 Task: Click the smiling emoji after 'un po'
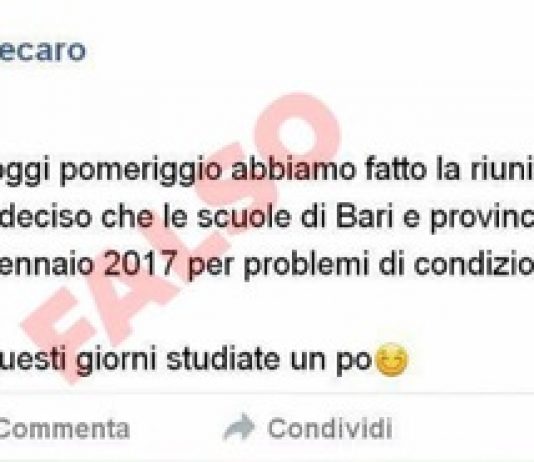coord(391,360)
